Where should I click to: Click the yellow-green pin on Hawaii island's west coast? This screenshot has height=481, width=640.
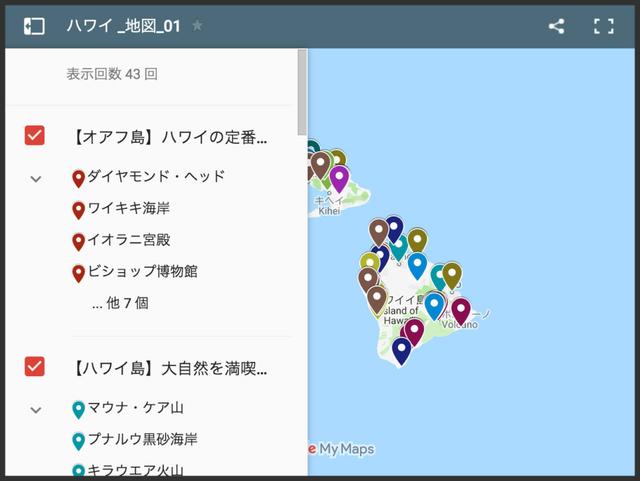coord(370,263)
